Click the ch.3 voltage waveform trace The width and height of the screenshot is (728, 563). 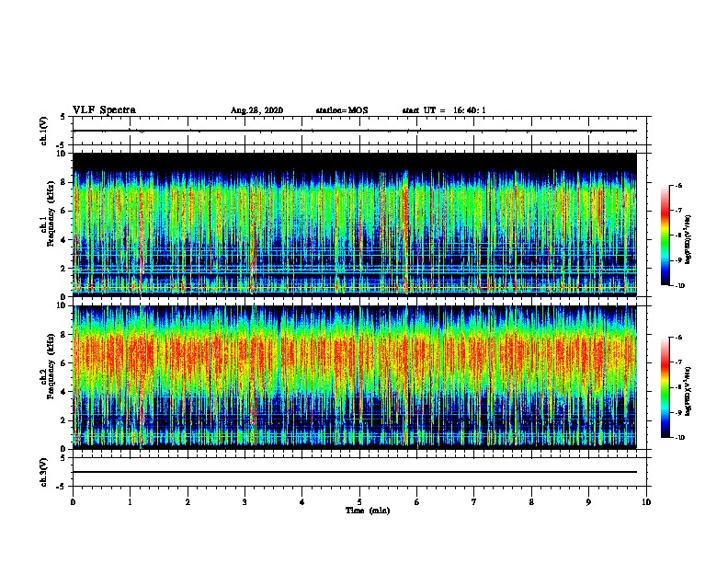point(355,472)
